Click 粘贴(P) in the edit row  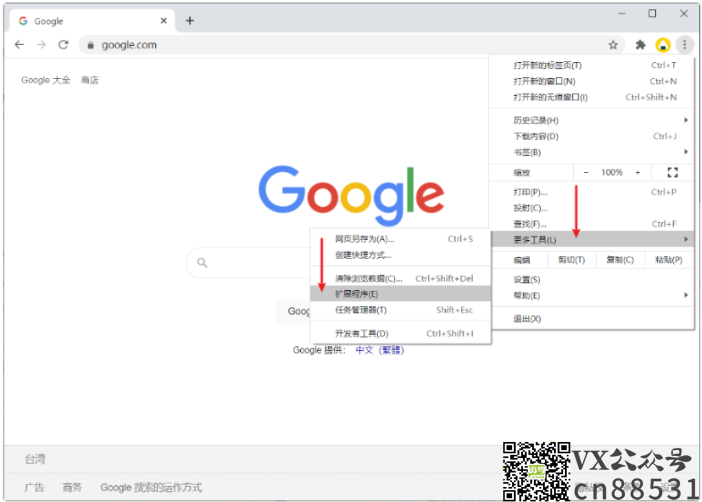(668, 260)
